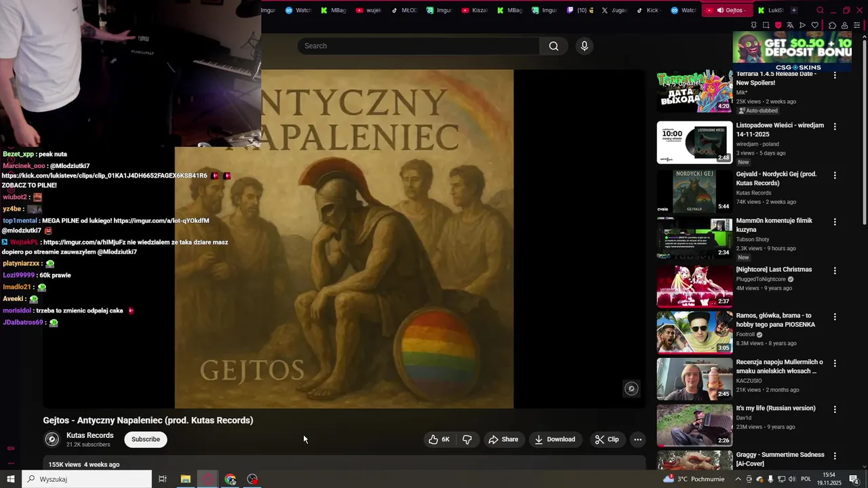This screenshot has height=488, width=868.
Task: Open Google Chrome from the taskbar
Action: point(231,479)
